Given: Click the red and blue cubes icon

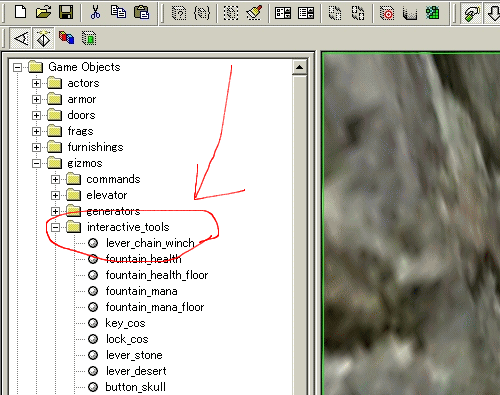Looking at the screenshot, I should tap(66, 38).
